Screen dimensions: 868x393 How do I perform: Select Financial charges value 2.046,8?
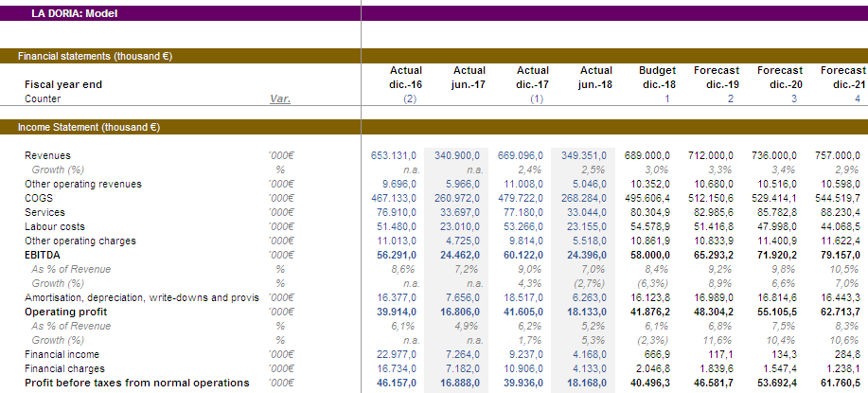tap(653, 368)
